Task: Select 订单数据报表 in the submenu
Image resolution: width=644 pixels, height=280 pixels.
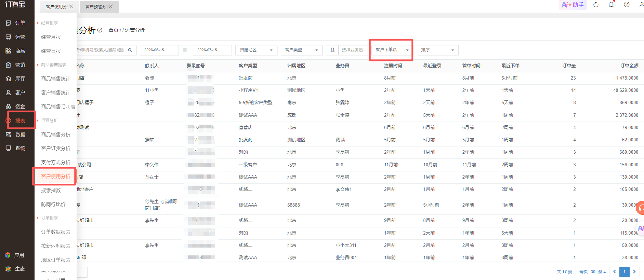Action: tap(56, 232)
